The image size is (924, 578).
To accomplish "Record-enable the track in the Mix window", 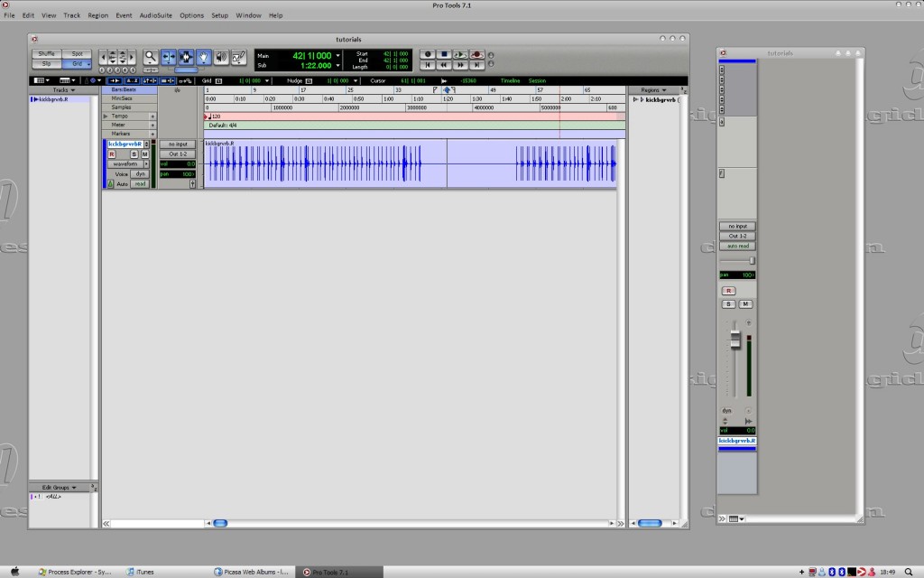I will pyautogui.click(x=729, y=291).
